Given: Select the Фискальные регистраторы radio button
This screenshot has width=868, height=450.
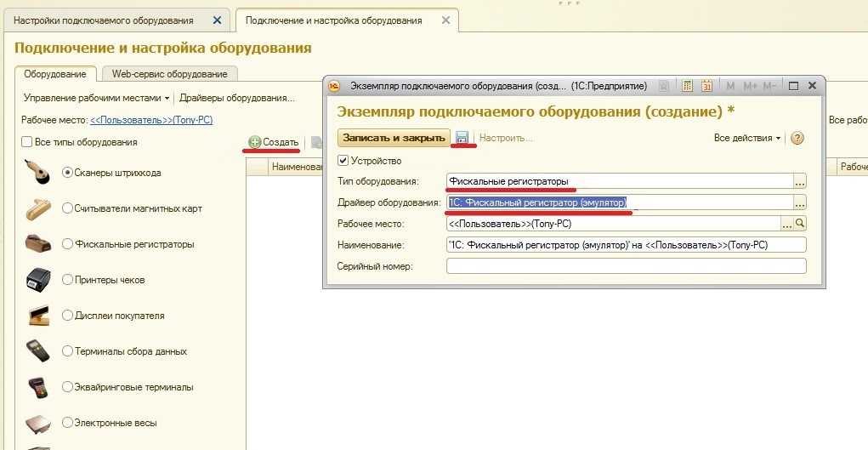Looking at the screenshot, I should point(68,244).
